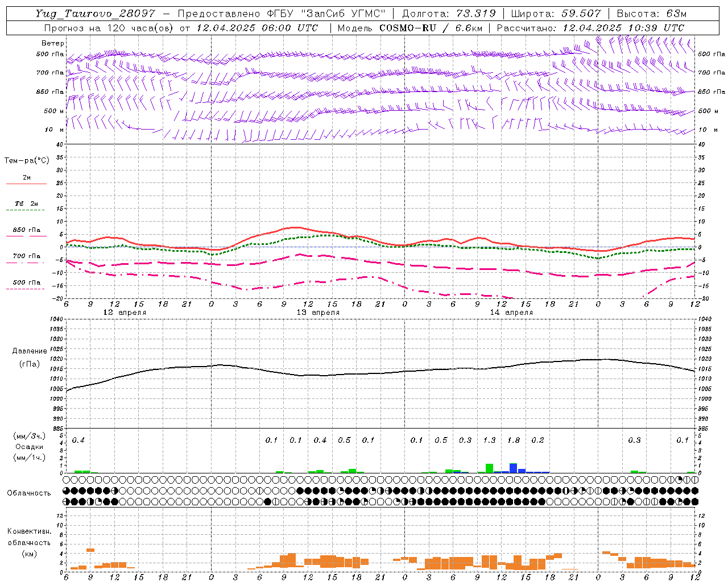Click the (мм/3ч.) unit label
The width and height of the screenshot is (728, 582).
30,436
